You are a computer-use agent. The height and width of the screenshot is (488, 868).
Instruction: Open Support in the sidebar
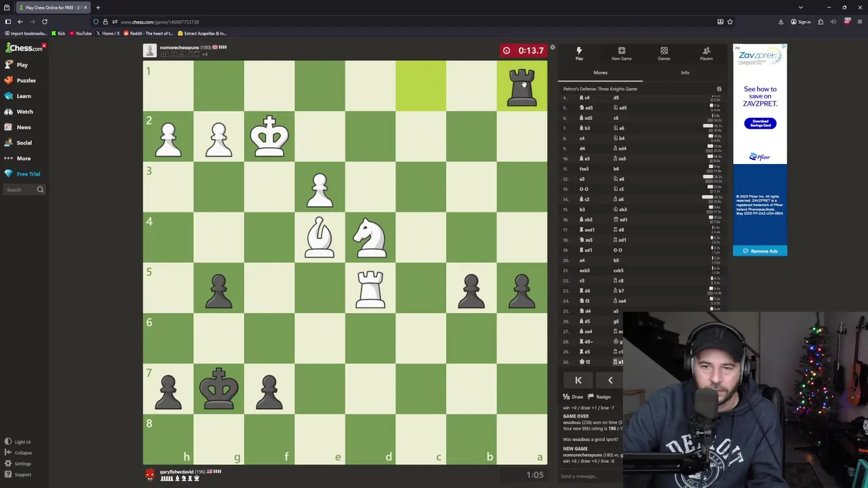tap(18, 474)
